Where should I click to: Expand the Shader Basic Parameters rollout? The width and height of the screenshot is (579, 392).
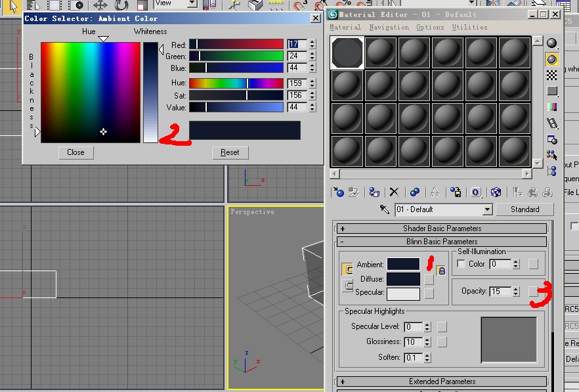coord(442,229)
